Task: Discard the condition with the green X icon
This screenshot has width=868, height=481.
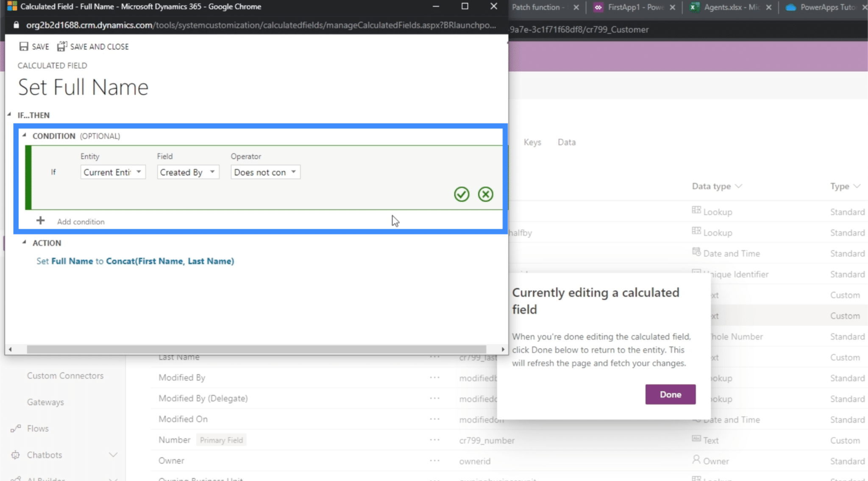Action: pos(486,194)
